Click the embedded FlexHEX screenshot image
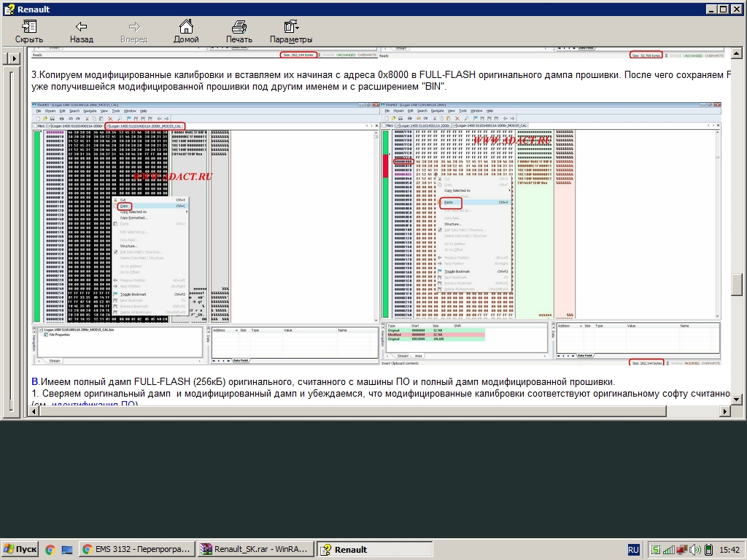Screen dimensions: 747x560 point(376,234)
